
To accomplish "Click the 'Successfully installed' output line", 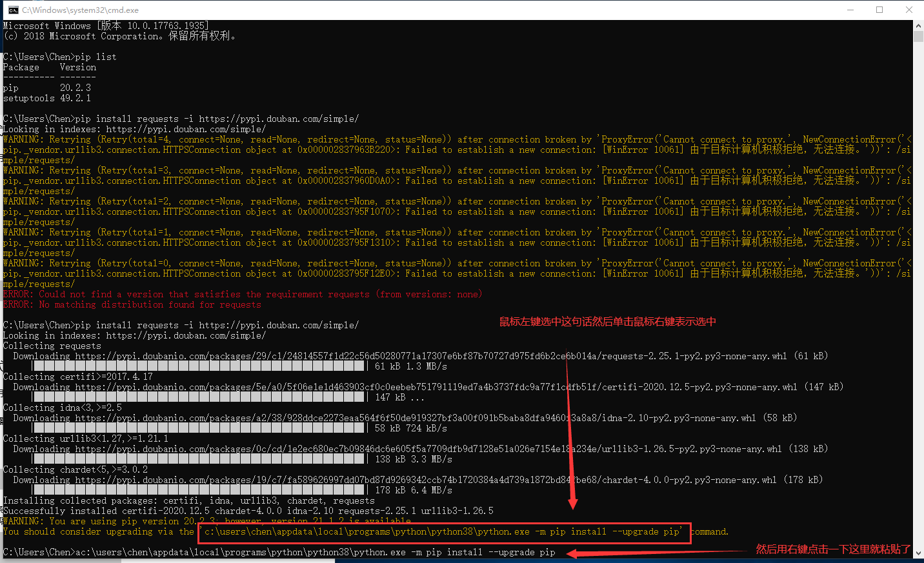I will pyautogui.click(x=248, y=511).
